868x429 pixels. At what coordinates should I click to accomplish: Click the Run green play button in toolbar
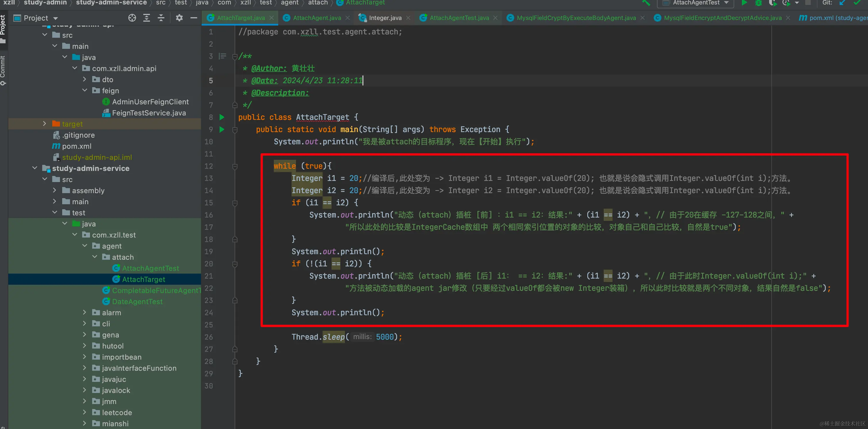pos(744,3)
